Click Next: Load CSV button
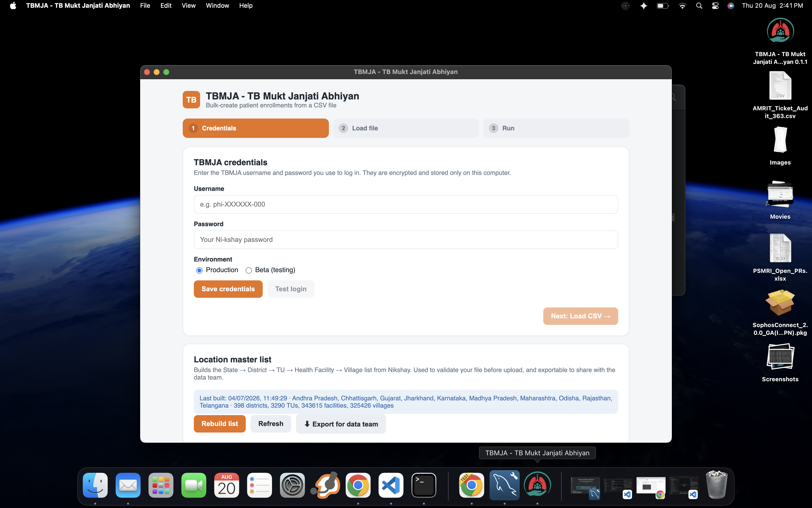The width and height of the screenshot is (812, 508). point(580,316)
